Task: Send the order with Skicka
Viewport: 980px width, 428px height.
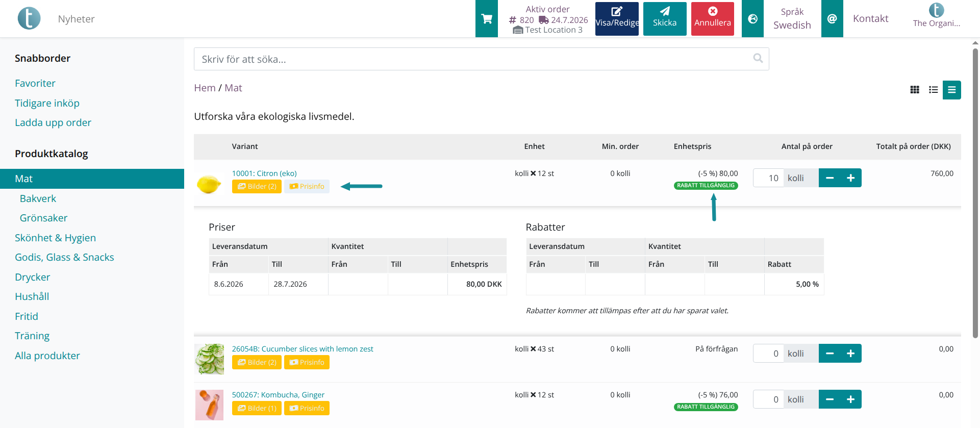Action: click(x=665, y=19)
